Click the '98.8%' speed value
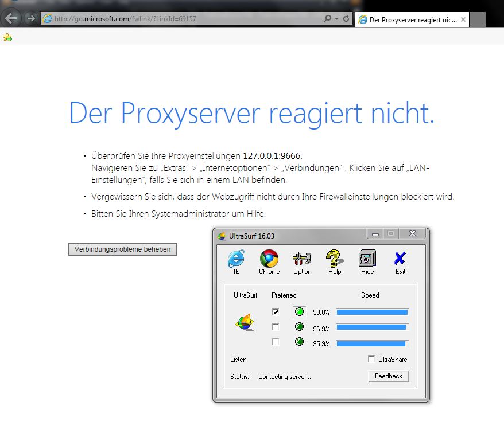Viewport: 504px width, 422px height. (x=321, y=312)
